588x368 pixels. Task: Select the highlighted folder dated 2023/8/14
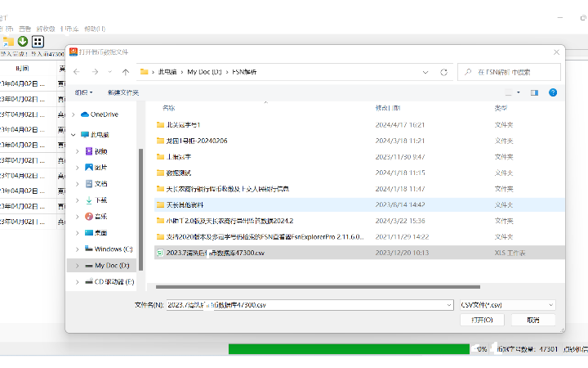click(x=359, y=204)
